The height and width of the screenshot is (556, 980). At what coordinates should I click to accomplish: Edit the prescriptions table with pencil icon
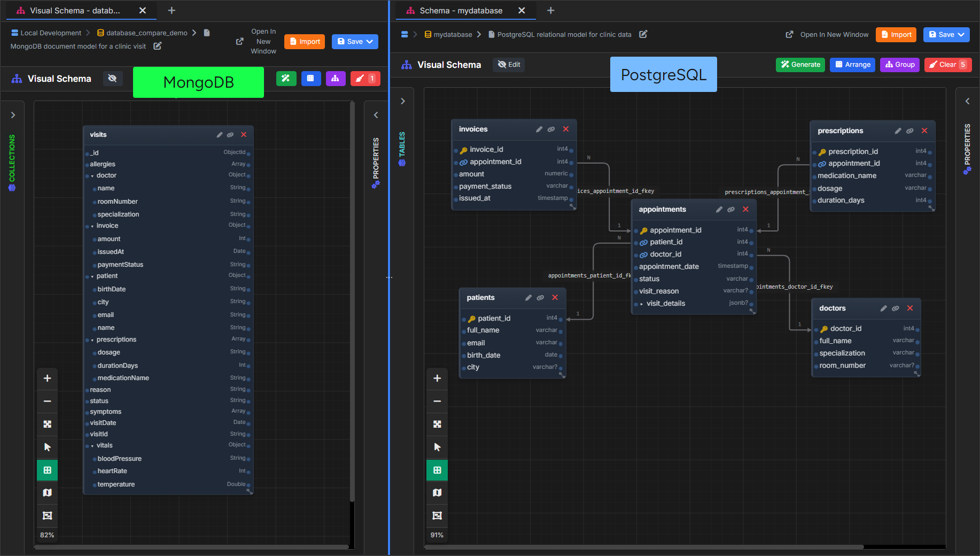pyautogui.click(x=898, y=131)
